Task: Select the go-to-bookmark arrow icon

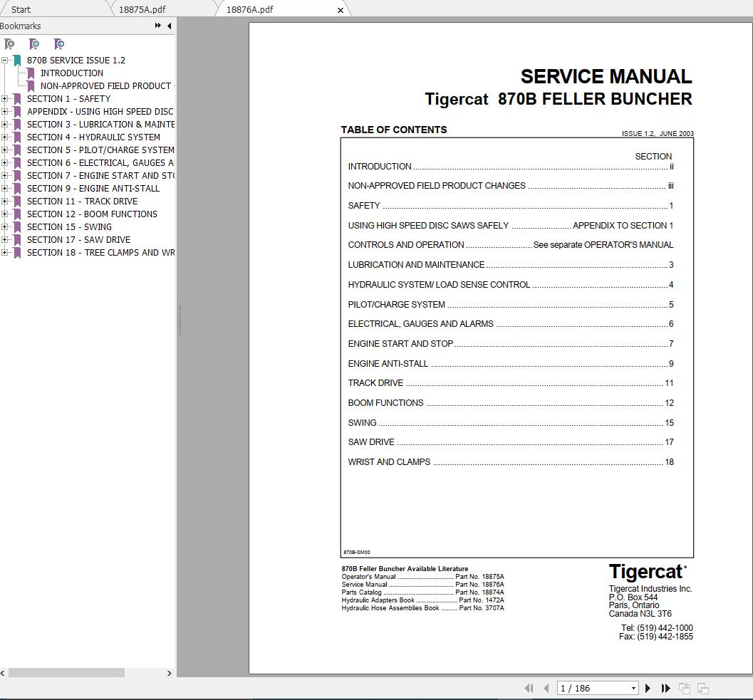Action: point(59,44)
